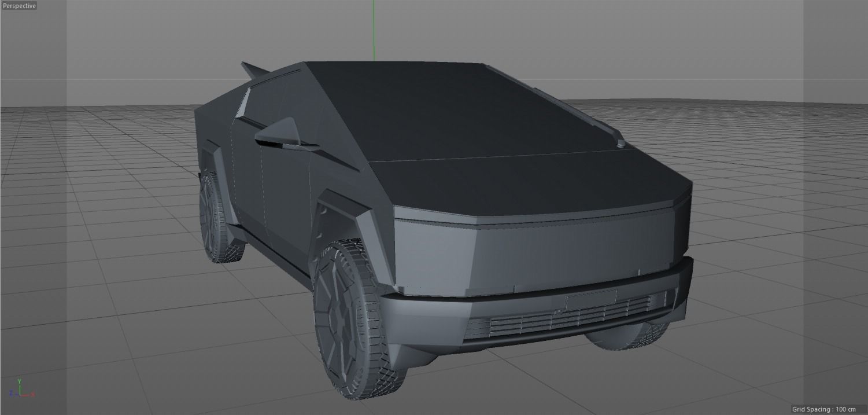Click the Grid Spacing : 100 cm readout
Viewport: 868px width, 415px height.
(x=823, y=409)
